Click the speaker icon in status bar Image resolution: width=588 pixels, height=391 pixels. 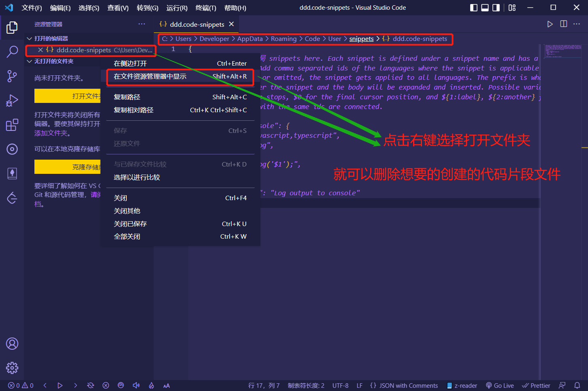click(x=136, y=386)
